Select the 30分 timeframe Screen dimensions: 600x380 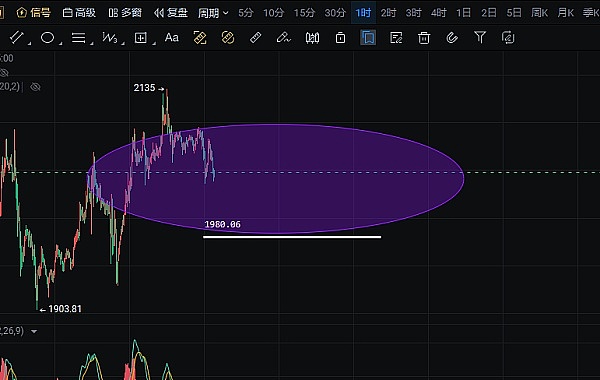pyautogui.click(x=335, y=13)
